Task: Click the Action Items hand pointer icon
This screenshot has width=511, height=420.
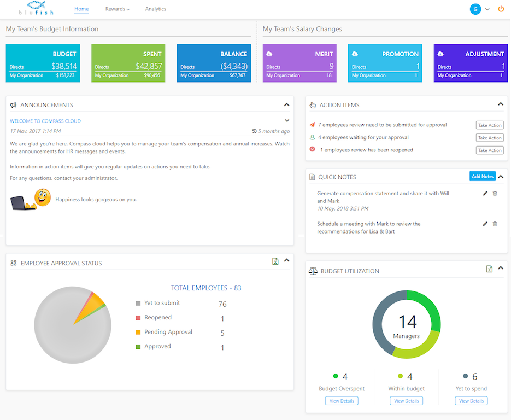Action: pos(313,105)
